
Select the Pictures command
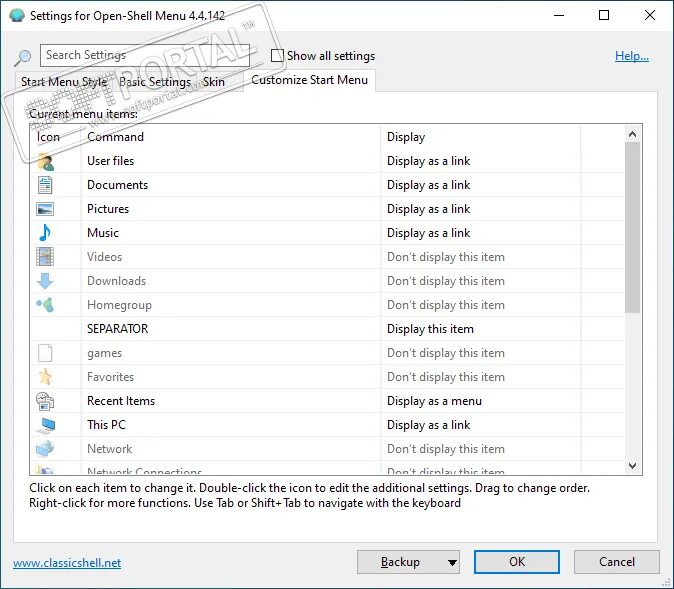tap(108, 209)
